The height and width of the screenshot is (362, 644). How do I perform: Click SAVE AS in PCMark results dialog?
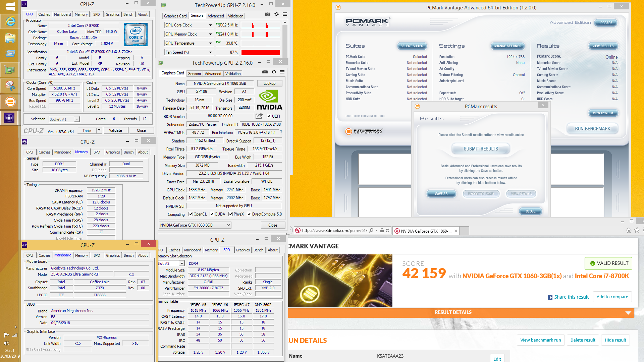click(x=441, y=194)
